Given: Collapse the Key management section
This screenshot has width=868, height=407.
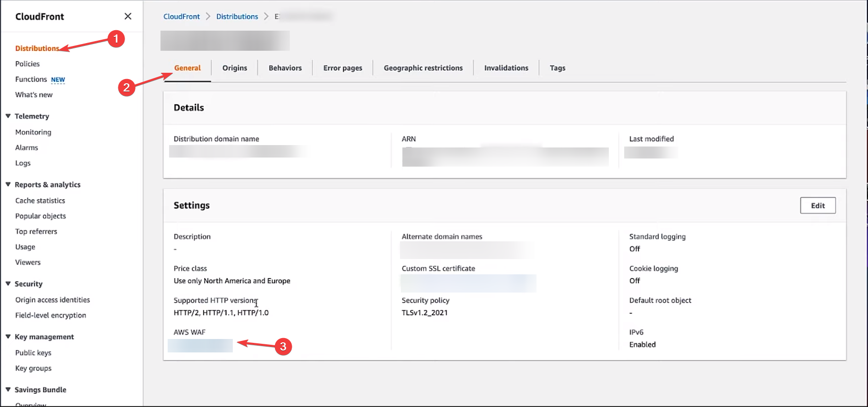Looking at the screenshot, I should [x=8, y=337].
